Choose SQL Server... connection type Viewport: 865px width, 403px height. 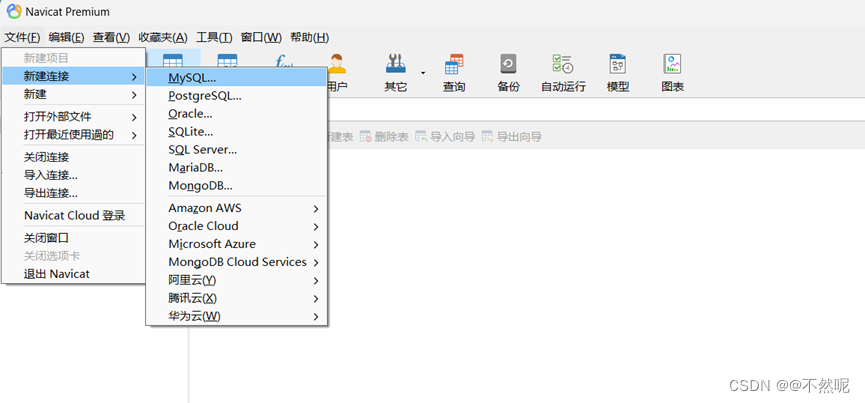[x=237, y=149]
